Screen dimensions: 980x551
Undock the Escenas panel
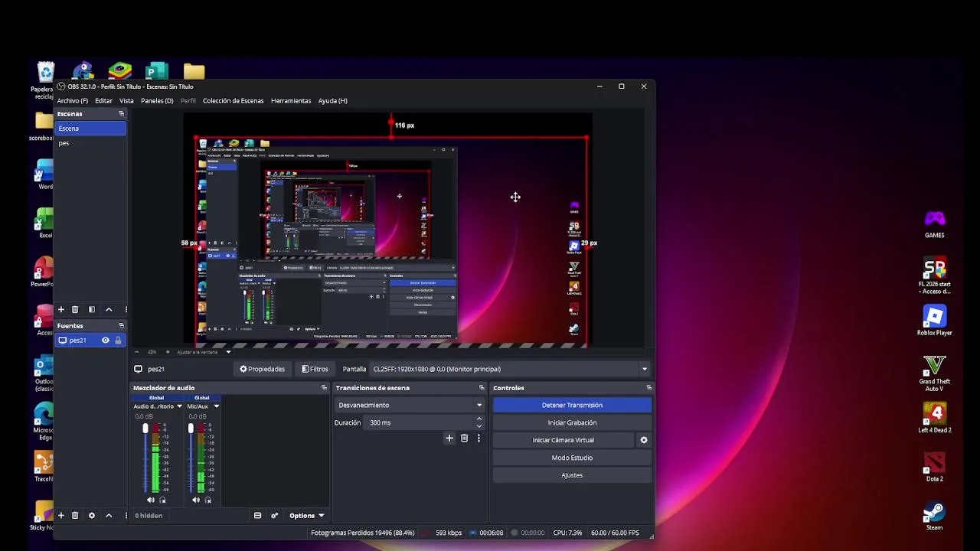coord(121,113)
